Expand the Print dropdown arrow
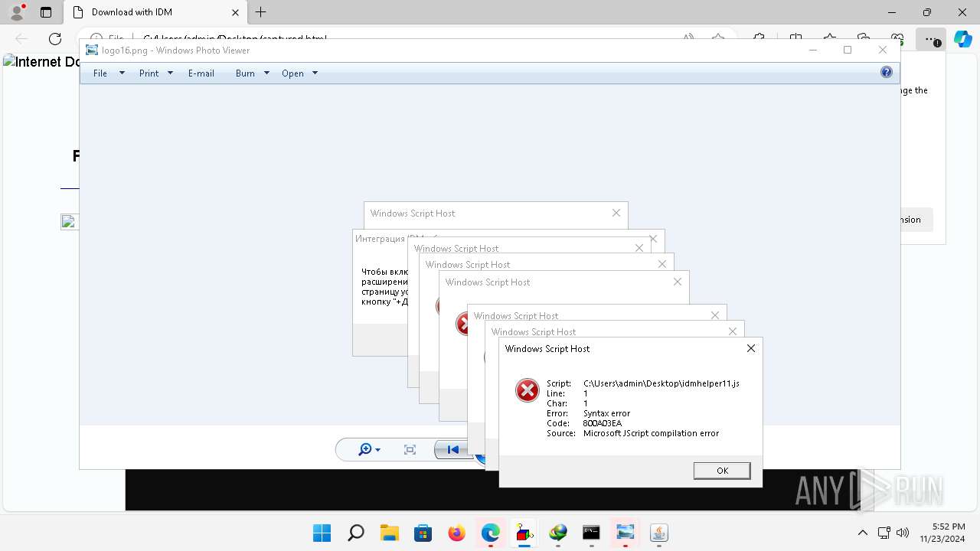Image resolution: width=980 pixels, height=551 pixels. (170, 73)
